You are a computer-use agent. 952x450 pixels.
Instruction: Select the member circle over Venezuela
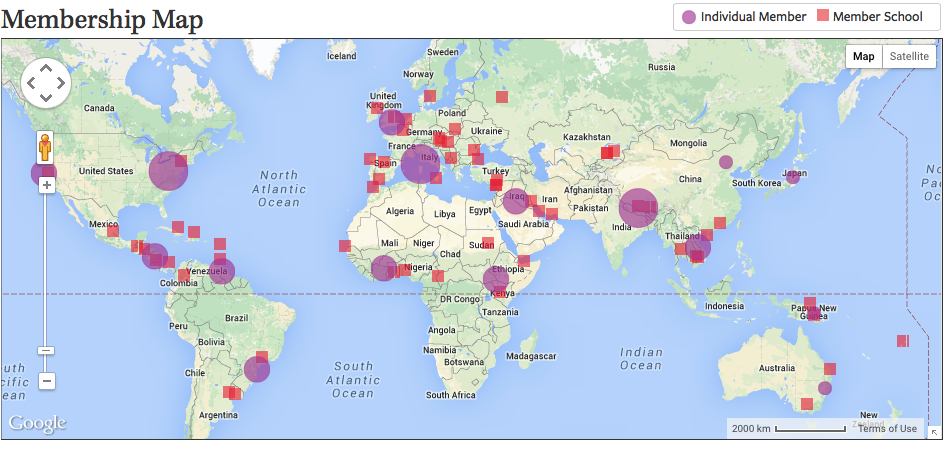222,271
